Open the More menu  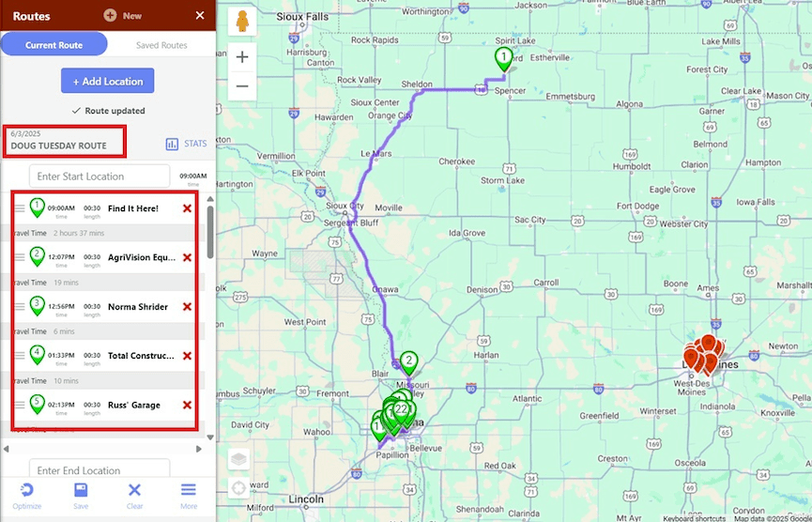pos(189,496)
